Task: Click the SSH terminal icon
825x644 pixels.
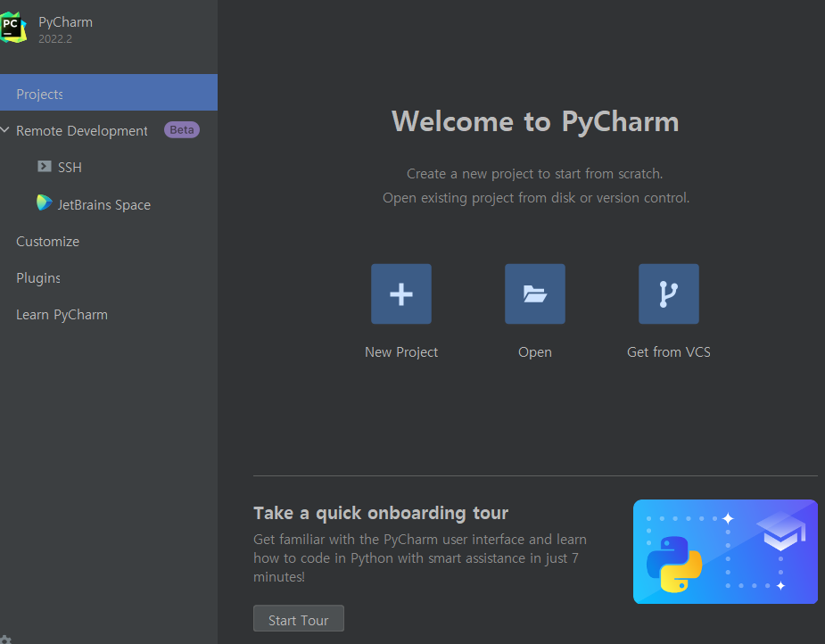Action: point(45,167)
